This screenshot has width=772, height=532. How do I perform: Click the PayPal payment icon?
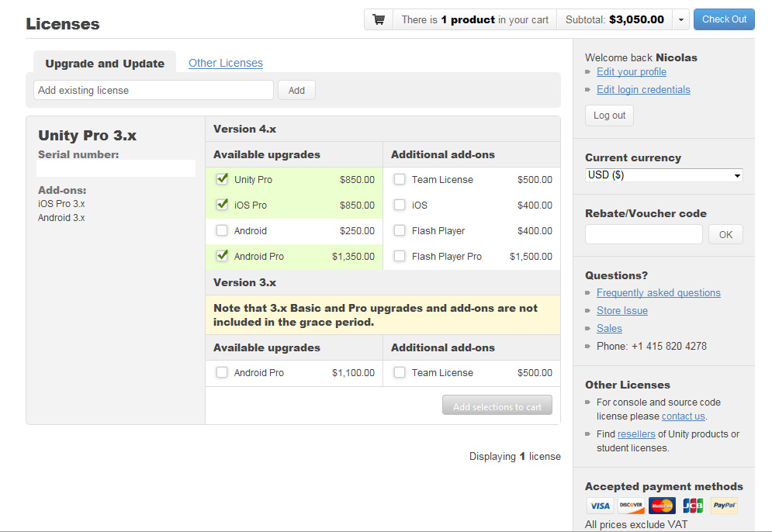(722, 505)
